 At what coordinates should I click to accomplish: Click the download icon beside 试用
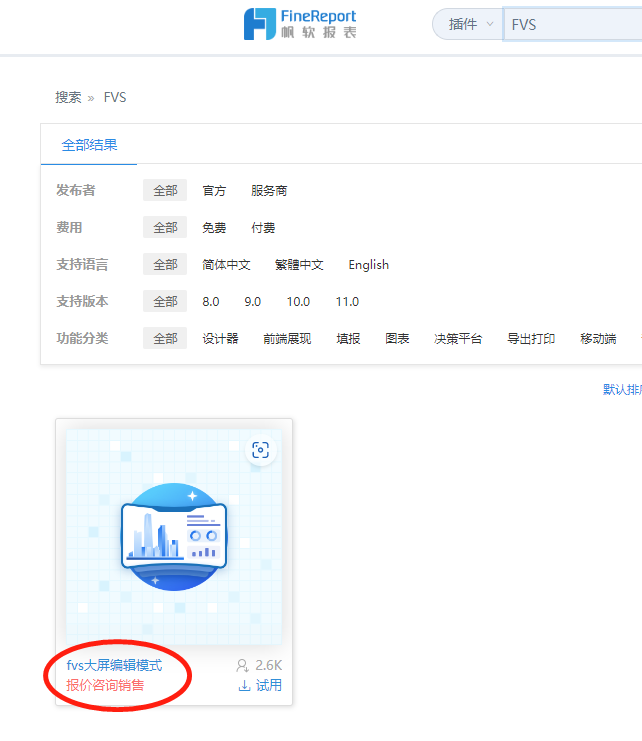(244, 685)
